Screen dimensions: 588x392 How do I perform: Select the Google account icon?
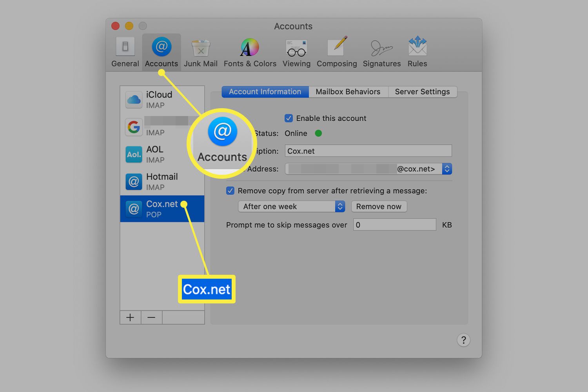click(134, 127)
